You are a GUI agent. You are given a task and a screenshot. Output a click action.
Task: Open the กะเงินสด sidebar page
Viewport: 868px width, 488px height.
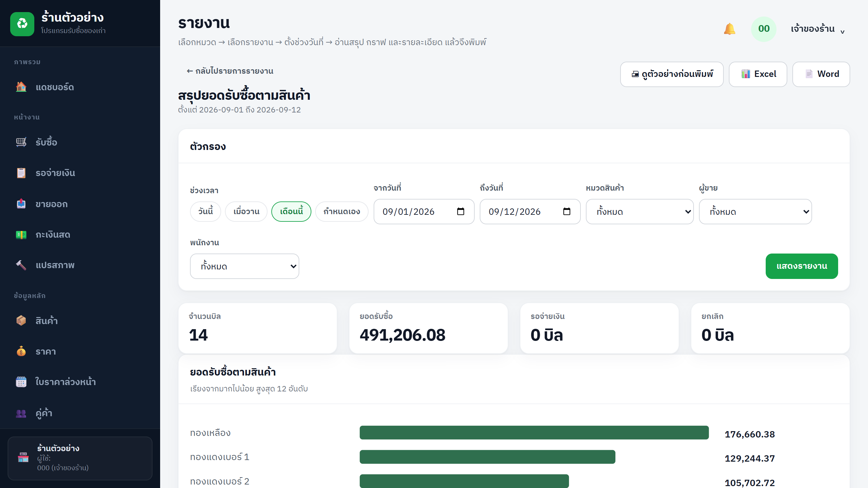80,234
